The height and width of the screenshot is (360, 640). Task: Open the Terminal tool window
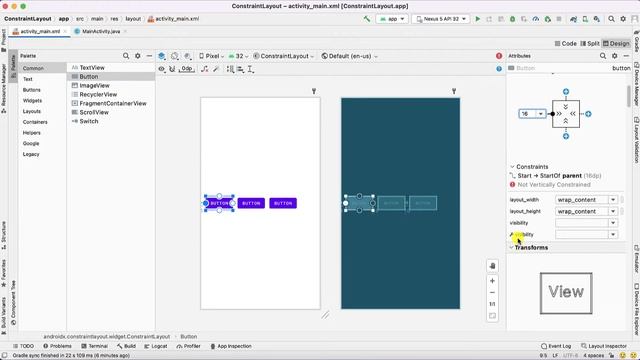point(94,346)
